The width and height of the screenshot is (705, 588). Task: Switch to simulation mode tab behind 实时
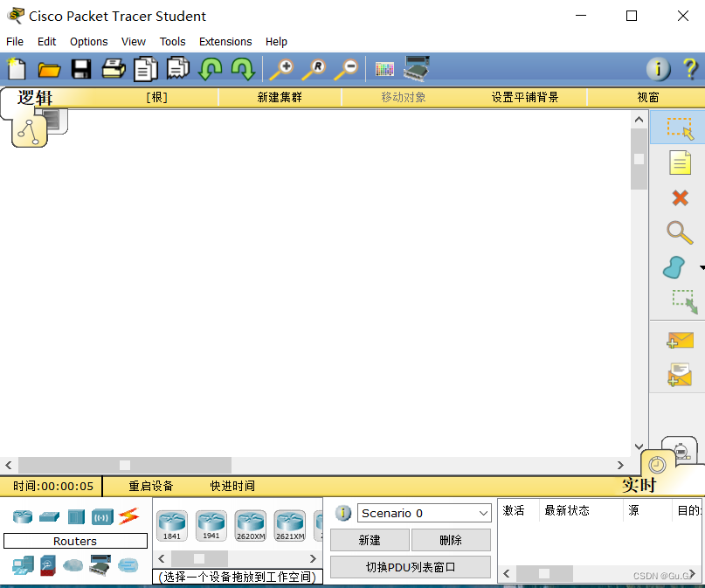[x=681, y=451]
